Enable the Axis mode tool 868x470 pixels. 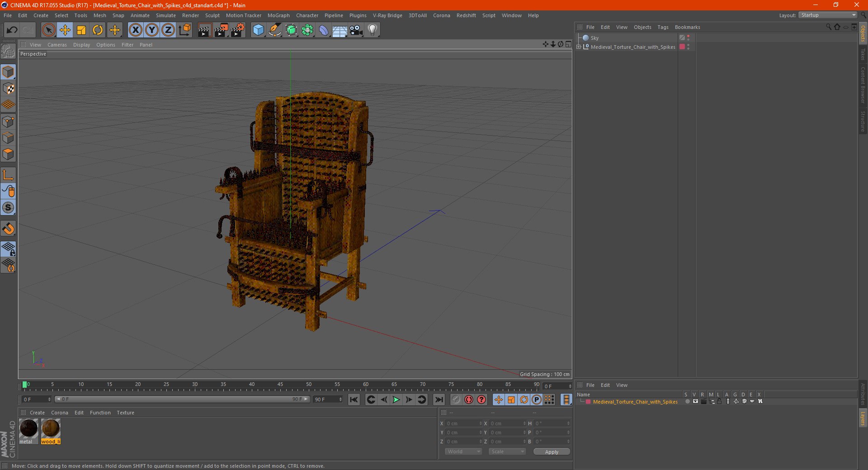tap(8, 175)
